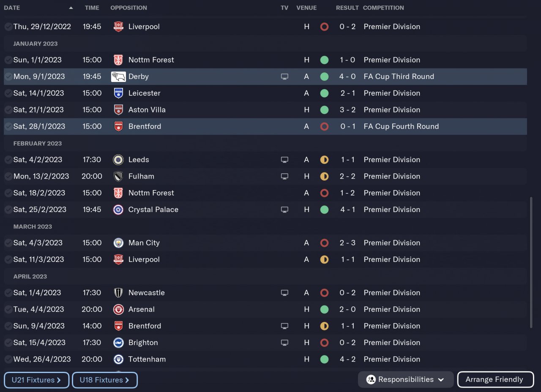Click the Derby club badge icon
This screenshot has height=392, width=541.
point(118,76)
